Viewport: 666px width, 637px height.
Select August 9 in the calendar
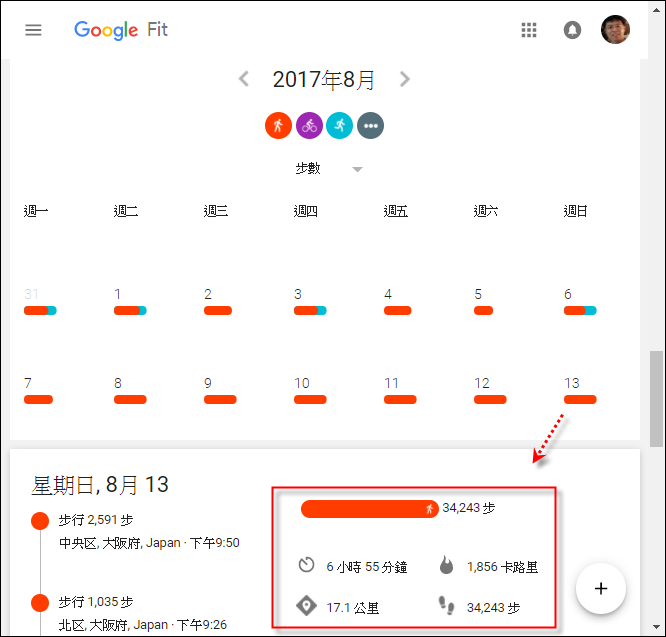pyautogui.click(x=208, y=383)
